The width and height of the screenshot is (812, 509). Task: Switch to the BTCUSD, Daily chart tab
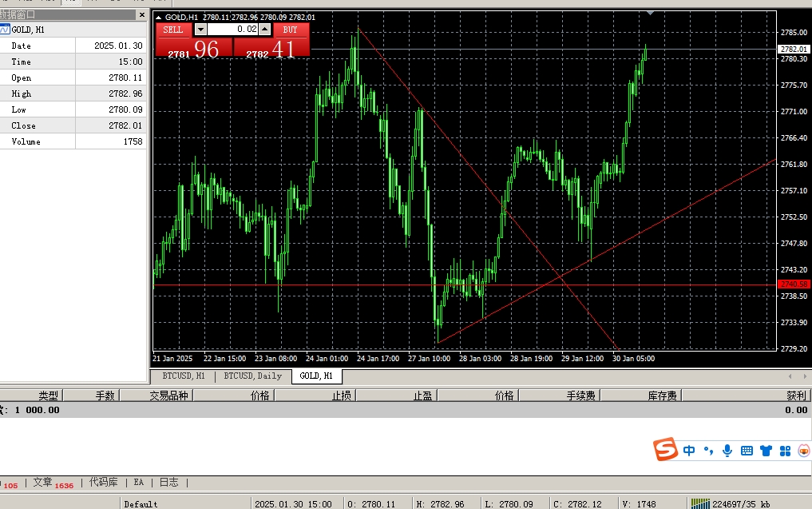click(253, 376)
